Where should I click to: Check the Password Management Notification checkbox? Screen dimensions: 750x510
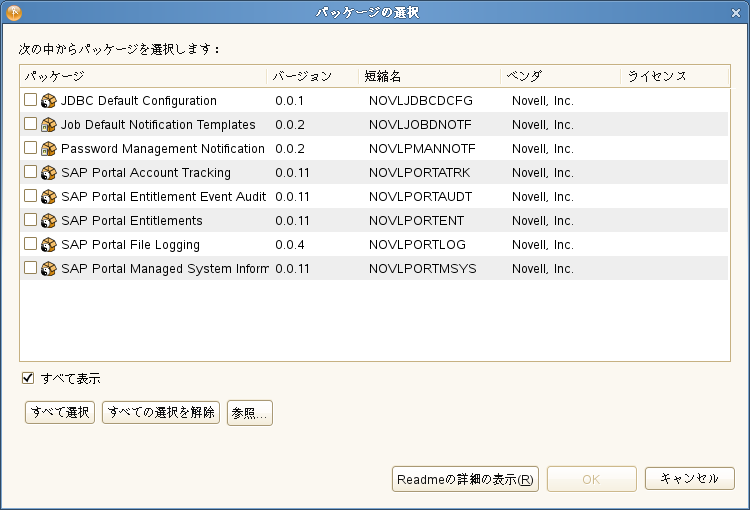(30, 147)
